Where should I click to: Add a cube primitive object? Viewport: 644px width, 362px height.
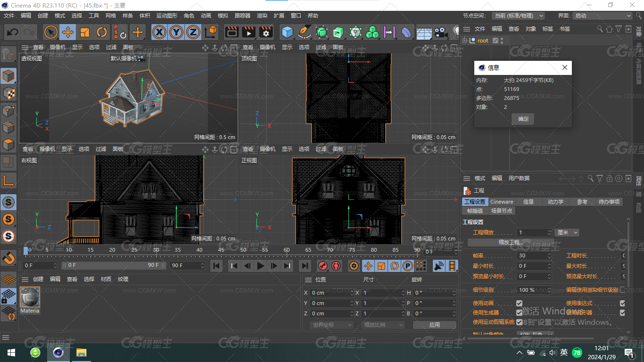pos(287,32)
